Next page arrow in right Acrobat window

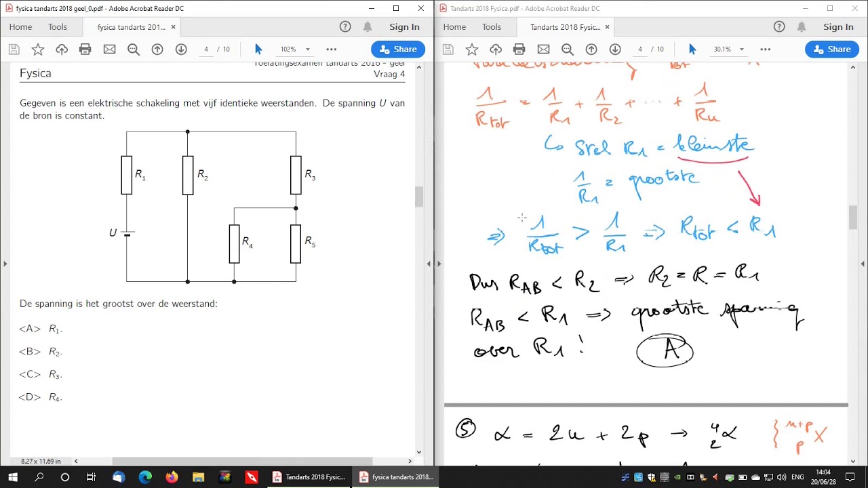tap(615, 49)
